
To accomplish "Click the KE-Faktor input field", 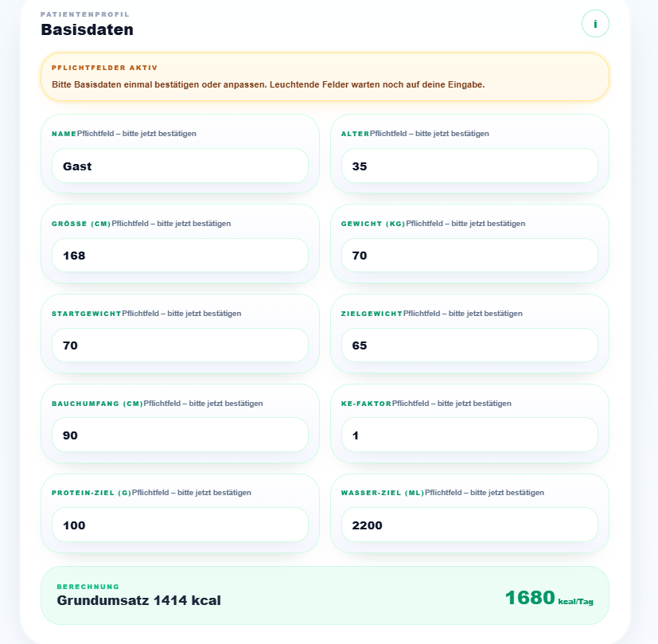I will click(469, 435).
